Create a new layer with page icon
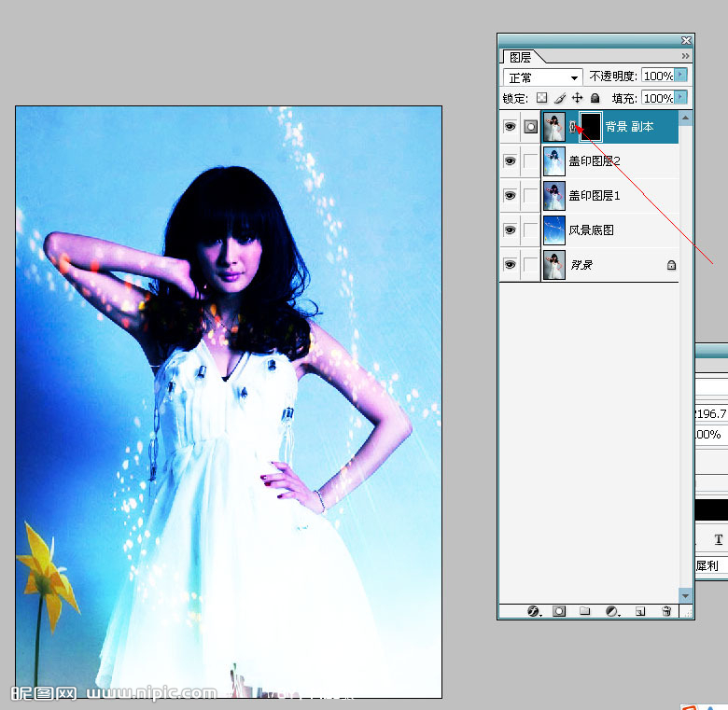 [x=640, y=612]
